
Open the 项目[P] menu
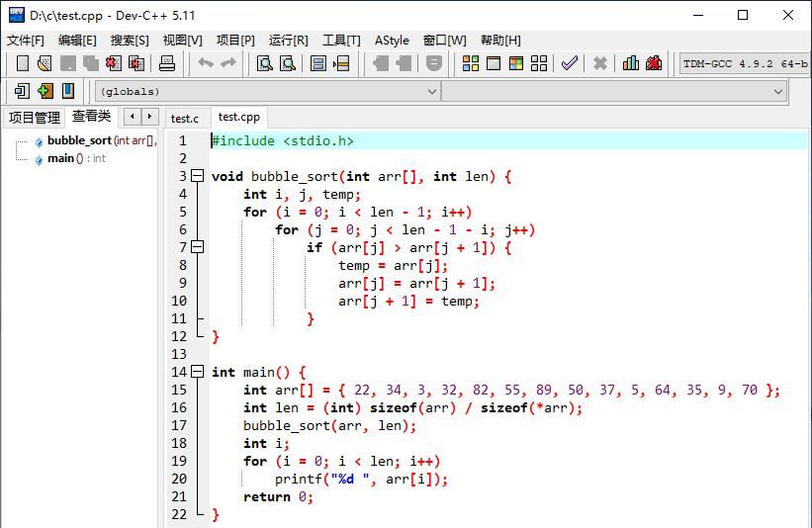click(x=235, y=41)
